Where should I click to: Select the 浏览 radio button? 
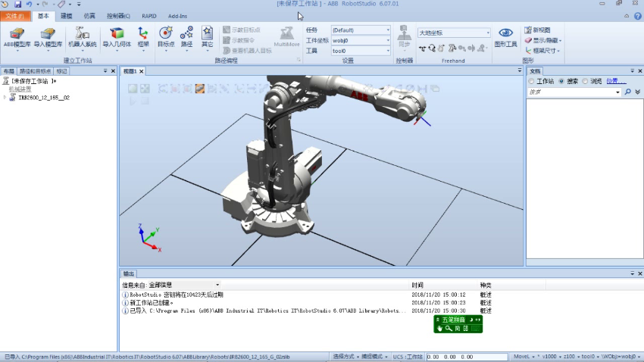(585, 81)
